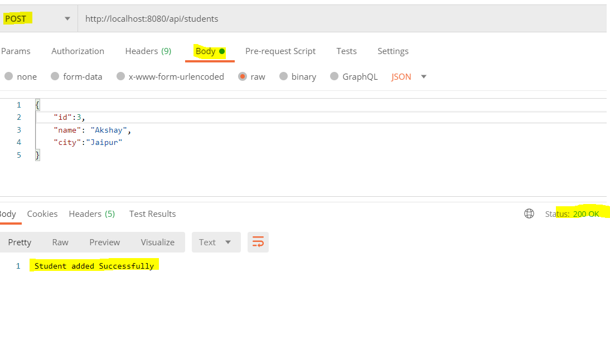Expand the JSON format dropdown

[409, 76]
